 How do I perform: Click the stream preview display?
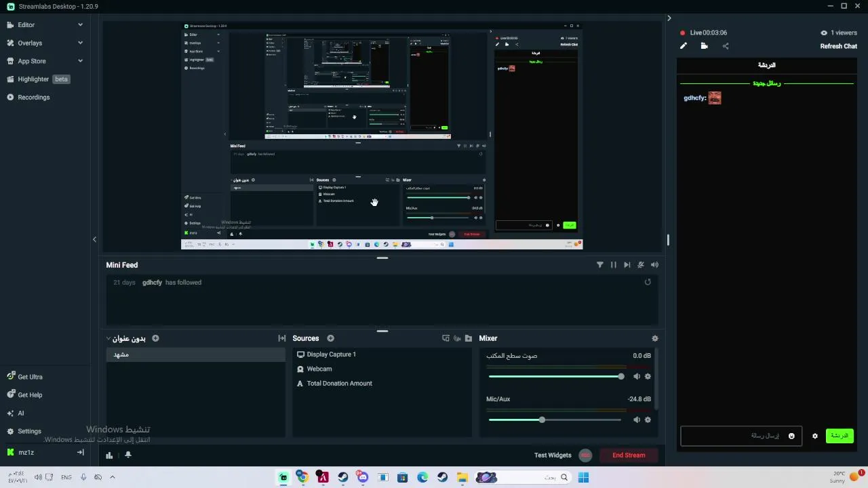coord(382,136)
